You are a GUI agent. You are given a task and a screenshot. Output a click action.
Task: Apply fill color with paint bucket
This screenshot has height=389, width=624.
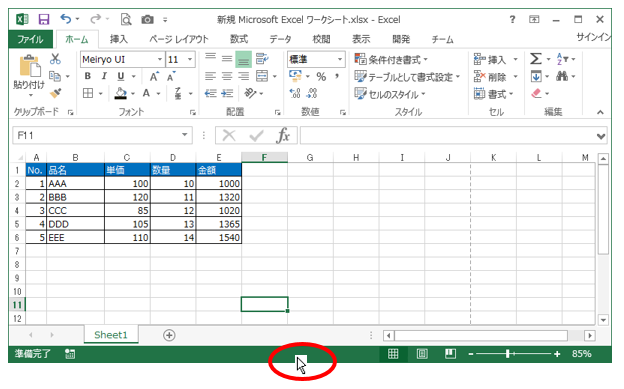(121, 94)
